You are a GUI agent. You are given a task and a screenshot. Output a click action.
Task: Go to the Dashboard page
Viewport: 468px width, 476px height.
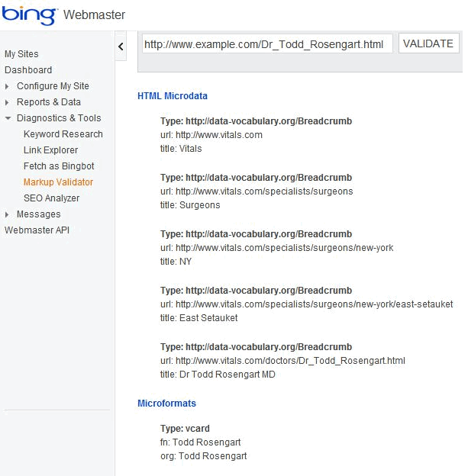[28, 70]
